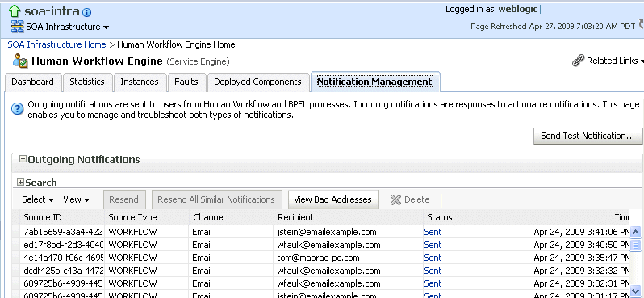Viewport: 644px width, 298px height.
Task: Collapse the Outgoing Notifications section
Action: point(23,159)
